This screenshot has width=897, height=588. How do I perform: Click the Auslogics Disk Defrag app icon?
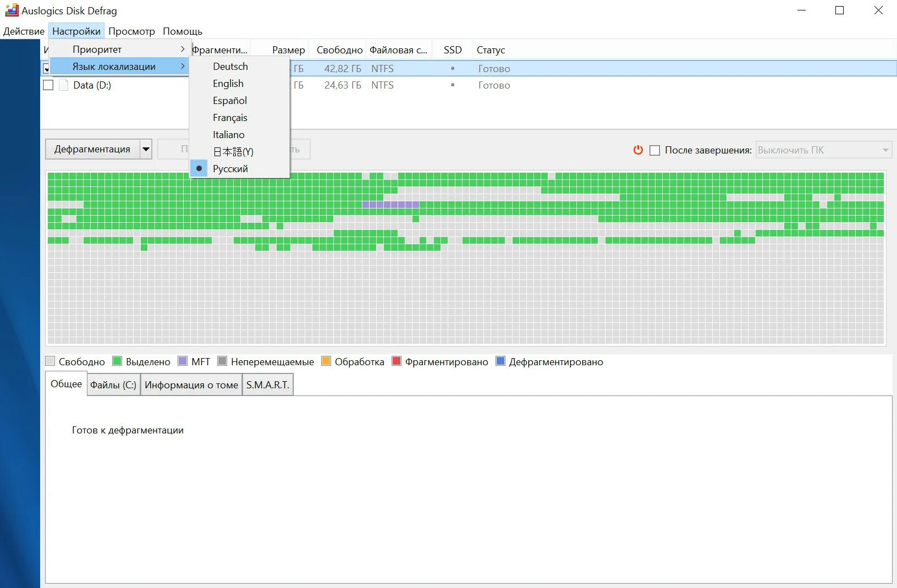pyautogui.click(x=12, y=10)
